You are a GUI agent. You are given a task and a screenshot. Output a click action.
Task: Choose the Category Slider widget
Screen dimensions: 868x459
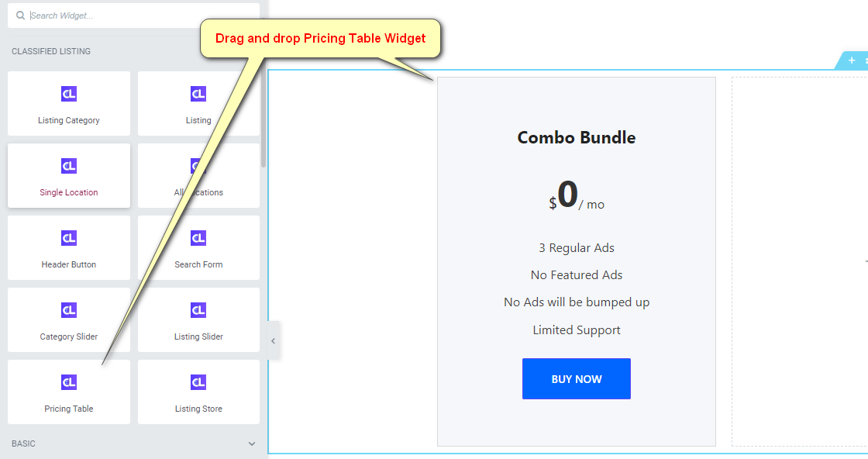tap(69, 319)
